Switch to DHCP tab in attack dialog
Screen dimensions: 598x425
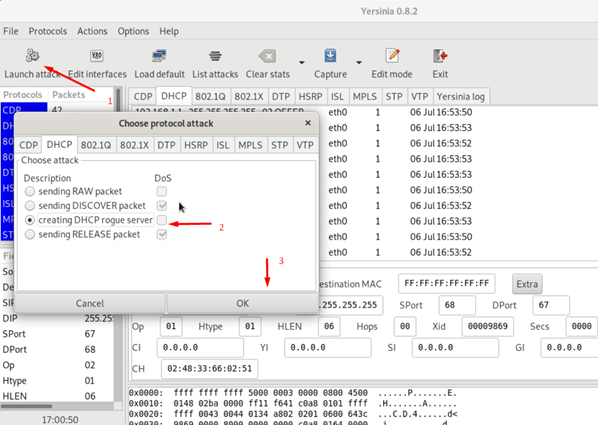pyautogui.click(x=59, y=144)
